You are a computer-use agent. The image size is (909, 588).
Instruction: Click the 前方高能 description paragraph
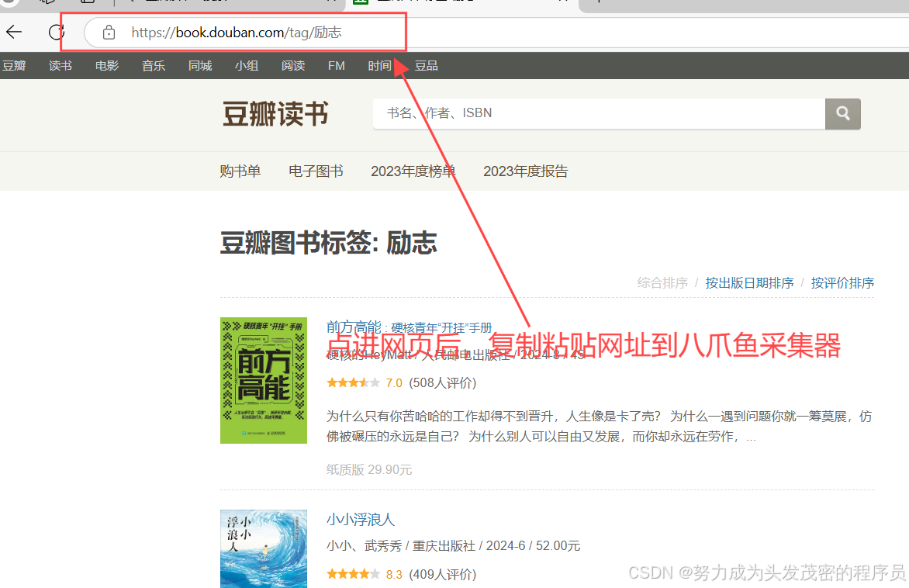[x=599, y=426]
